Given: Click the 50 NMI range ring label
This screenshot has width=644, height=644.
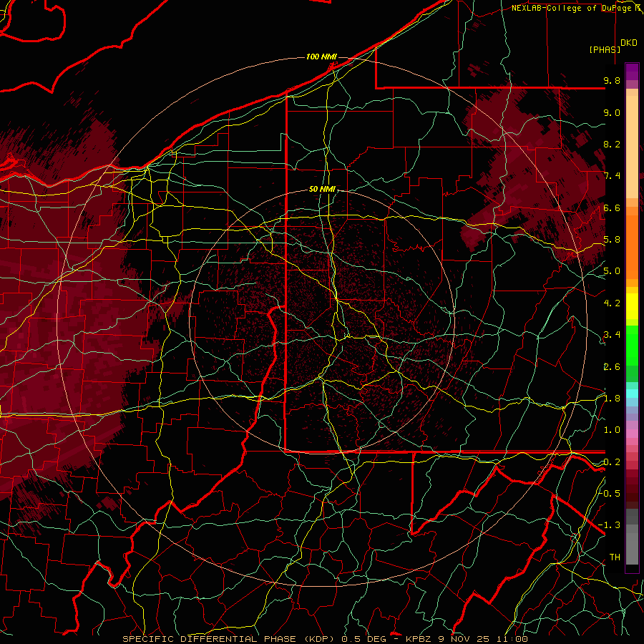Looking at the screenshot, I should pyautogui.click(x=323, y=189).
